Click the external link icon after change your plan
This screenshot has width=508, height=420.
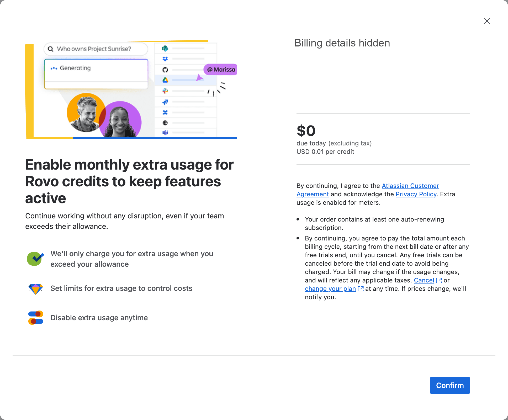(x=361, y=289)
